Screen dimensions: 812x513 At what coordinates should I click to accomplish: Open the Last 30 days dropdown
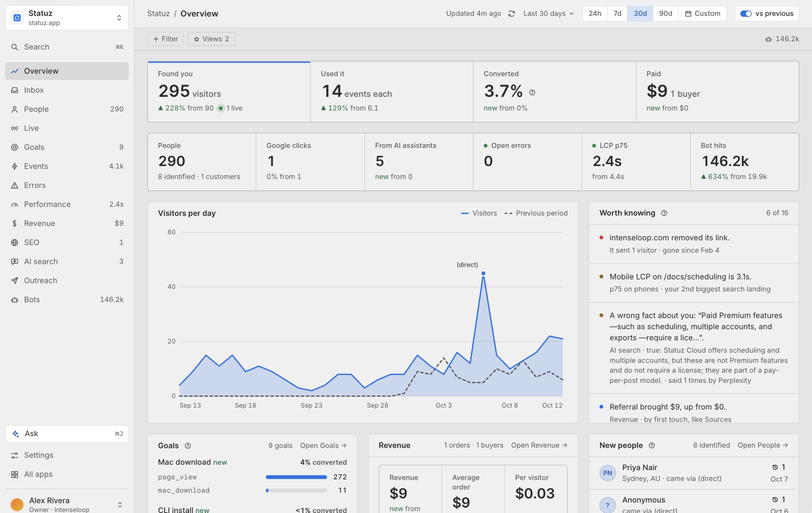click(x=548, y=14)
